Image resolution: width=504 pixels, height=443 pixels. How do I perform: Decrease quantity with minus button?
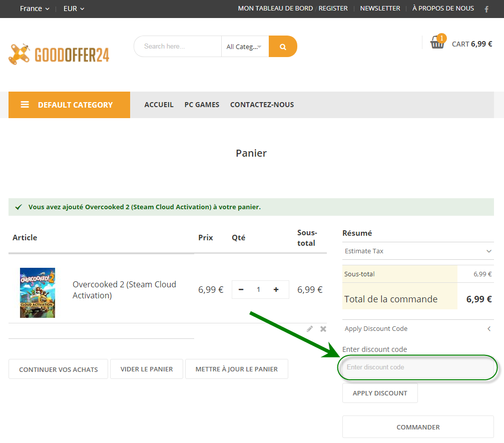pos(241,289)
